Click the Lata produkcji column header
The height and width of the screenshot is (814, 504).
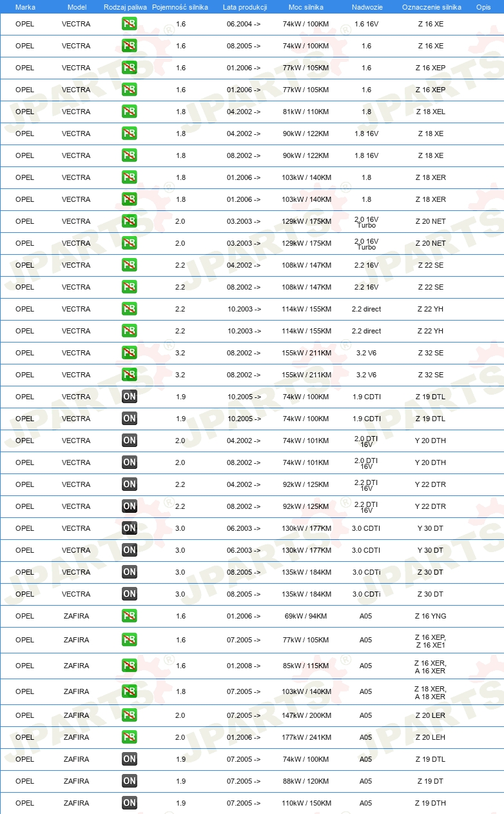pyautogui.click(x=244, y=7)
